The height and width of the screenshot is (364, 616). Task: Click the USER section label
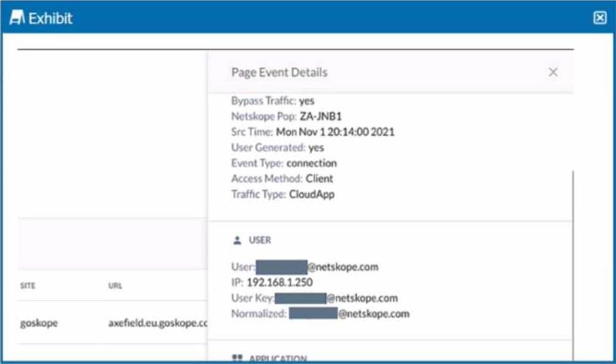click(260, 240)
